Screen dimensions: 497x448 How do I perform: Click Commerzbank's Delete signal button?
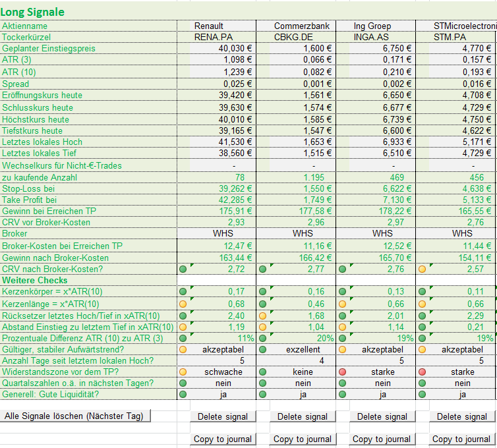[x=303, y=416]
